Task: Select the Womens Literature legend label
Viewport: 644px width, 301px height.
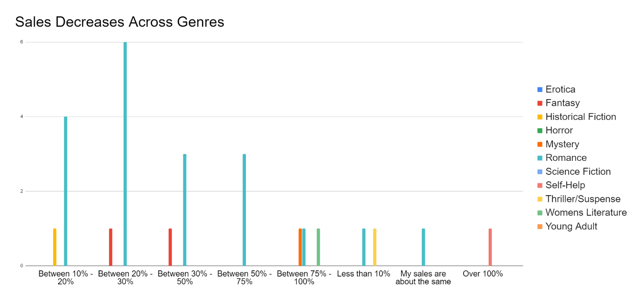Action: coord(586,212)
